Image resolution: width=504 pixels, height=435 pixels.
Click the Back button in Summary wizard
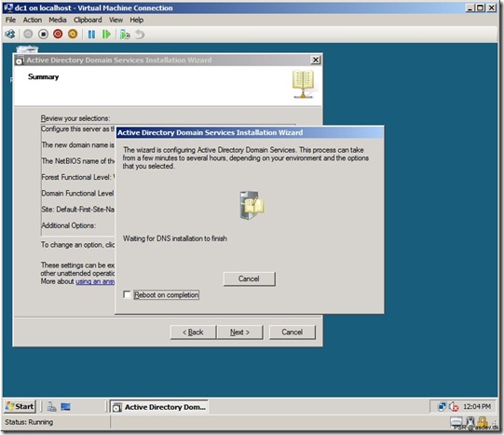(x=193, y=333)
